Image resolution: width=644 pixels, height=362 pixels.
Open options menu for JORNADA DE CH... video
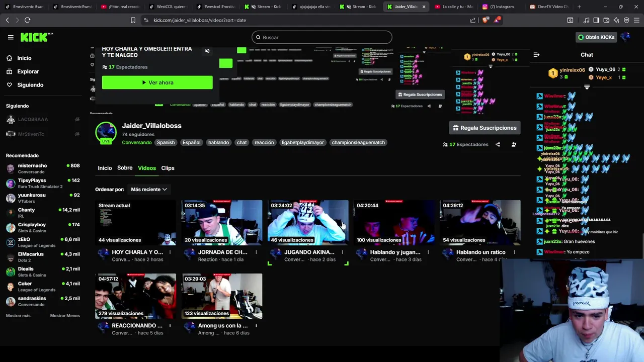[x=256, y=252]
